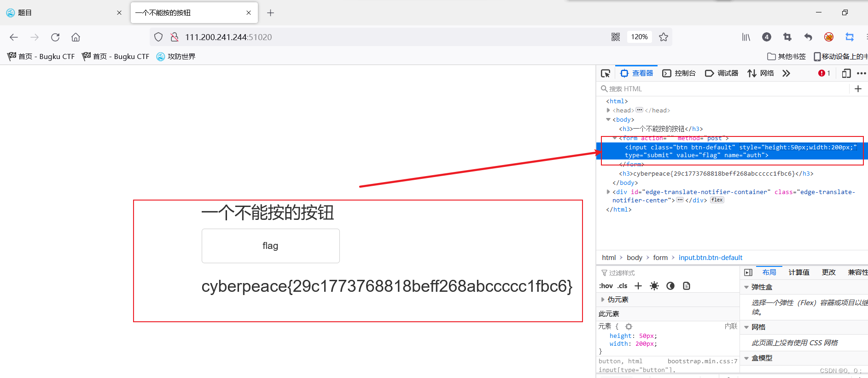Switch to the 控制台 console tab
Screen dimensions: 868x378
[679, 73]
